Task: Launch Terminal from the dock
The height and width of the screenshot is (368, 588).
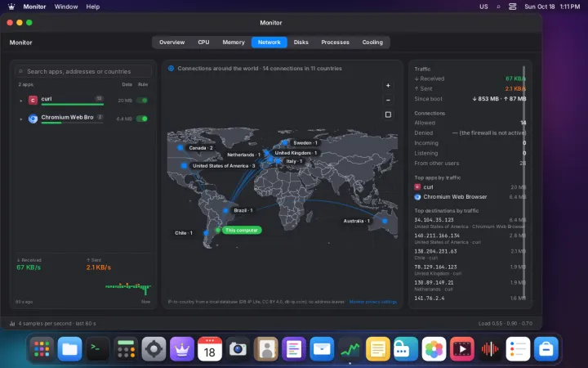Action: [x=98, y=349]
